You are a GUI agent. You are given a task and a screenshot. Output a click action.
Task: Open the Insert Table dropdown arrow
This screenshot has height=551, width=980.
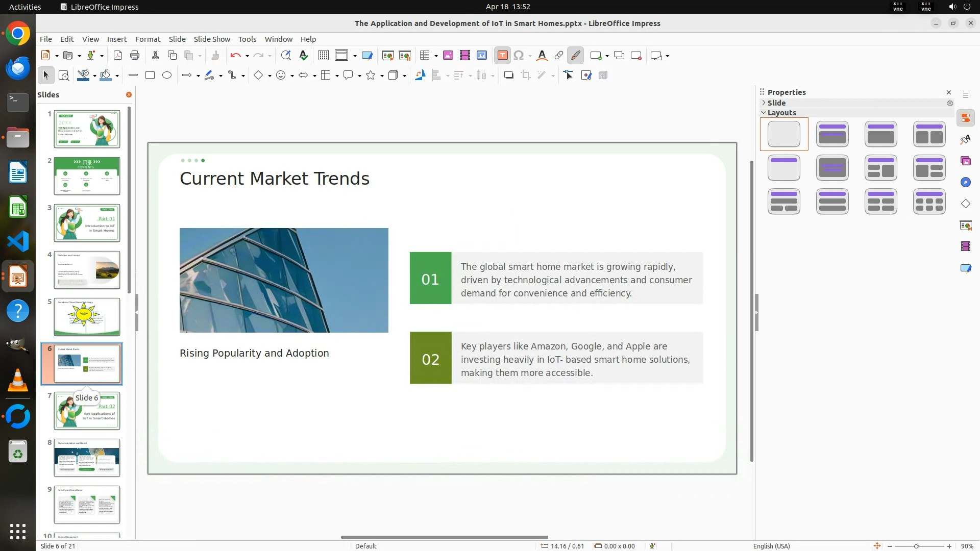click(436, 56)
